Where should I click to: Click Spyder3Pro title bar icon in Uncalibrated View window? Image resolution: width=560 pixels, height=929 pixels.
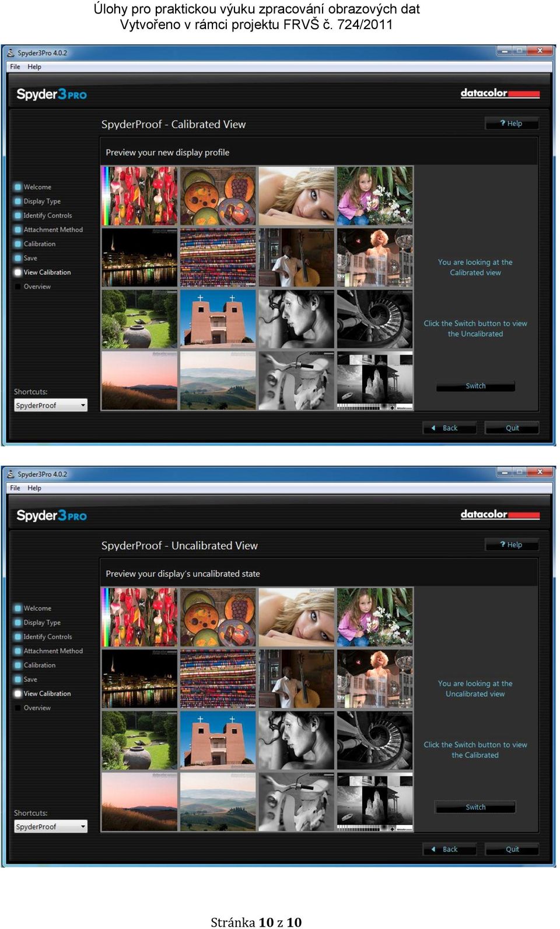point(10,474)
